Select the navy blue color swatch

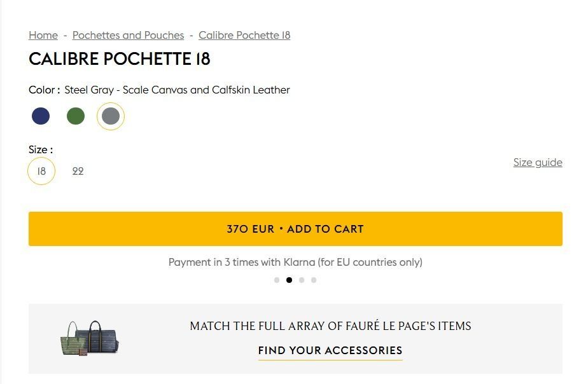[x=41, y=116]
